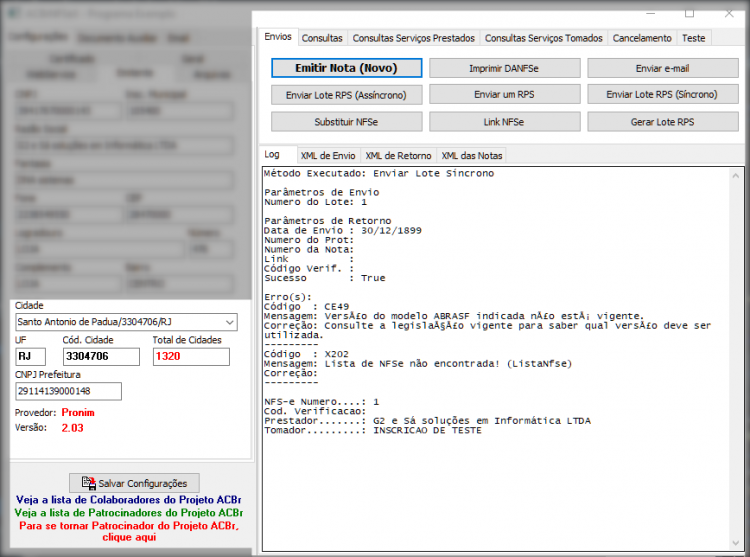Viewport: 750px width, 557px height.
Task: Open the Colaboradores do Projeto ACBr link
Action: coord(128,500)
